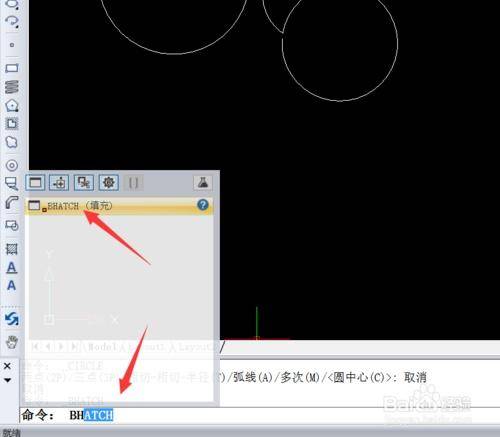Close the command line panel with X
The image size is (500, 437).
pos(7,366)
